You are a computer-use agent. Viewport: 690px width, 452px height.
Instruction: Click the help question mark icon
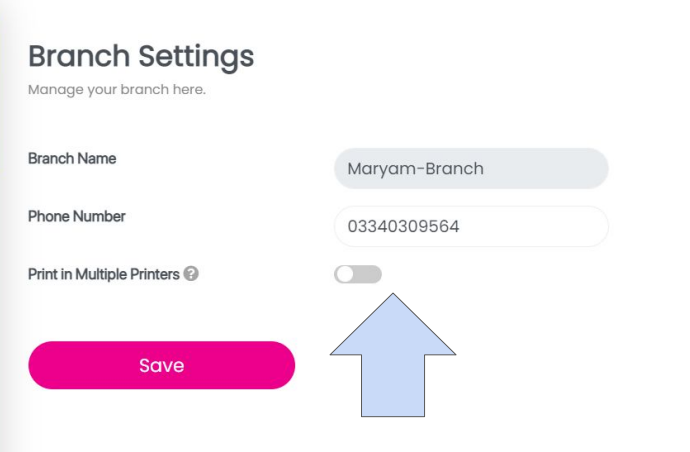(x=191, y=274)
